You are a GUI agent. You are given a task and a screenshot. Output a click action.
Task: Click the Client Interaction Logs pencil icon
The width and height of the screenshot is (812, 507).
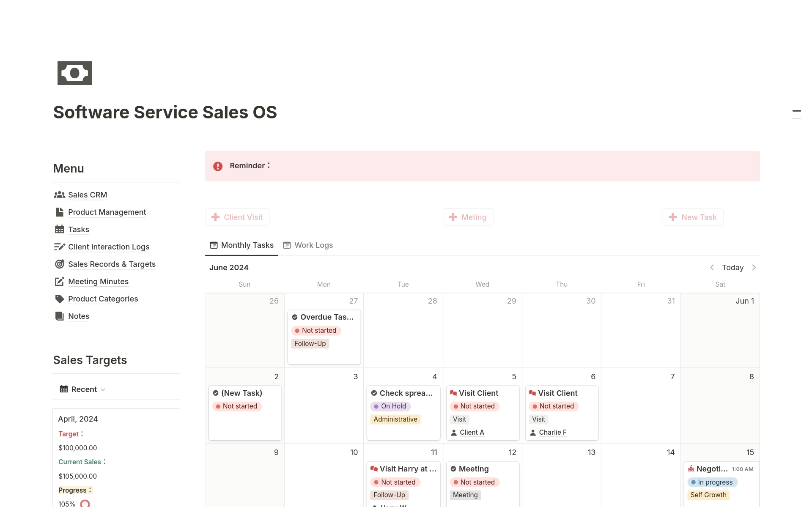click(x=59, y=247)
